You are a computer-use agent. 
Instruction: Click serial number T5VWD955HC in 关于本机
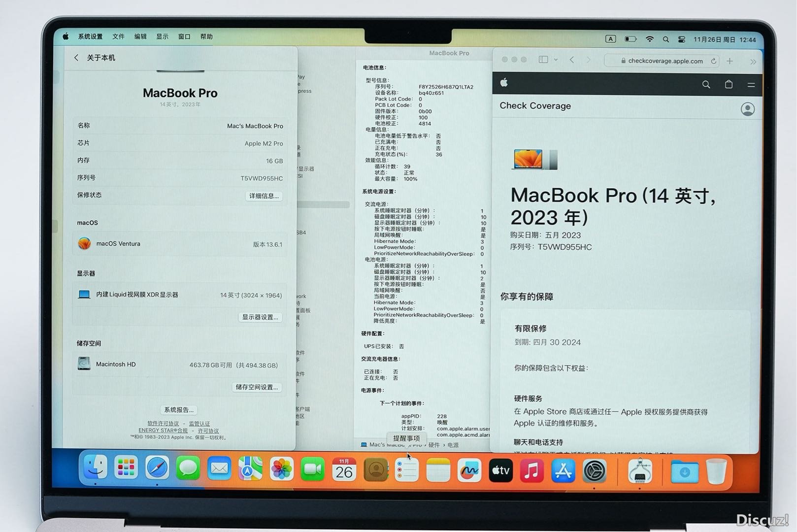[x=262, y=178]
